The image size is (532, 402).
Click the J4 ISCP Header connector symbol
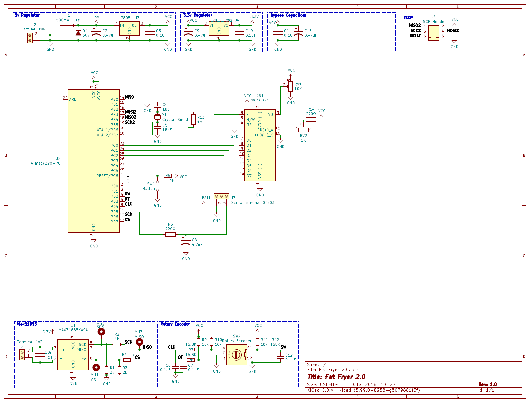434,33
